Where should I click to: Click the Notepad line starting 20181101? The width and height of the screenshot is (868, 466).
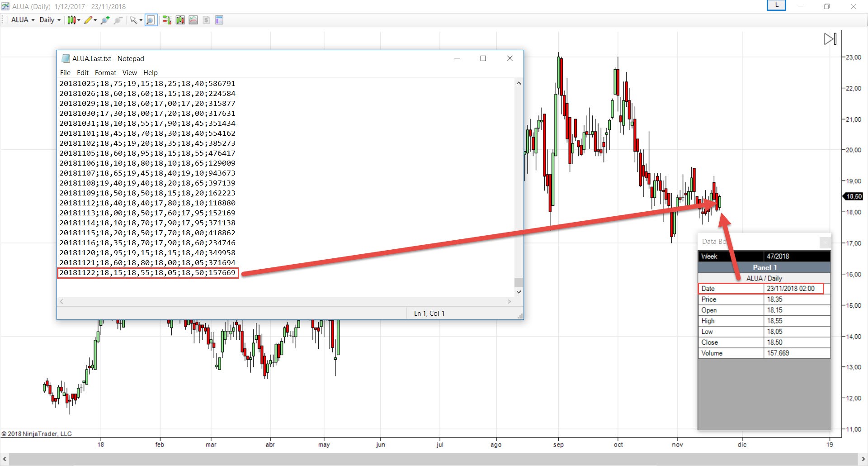point(147,133)
